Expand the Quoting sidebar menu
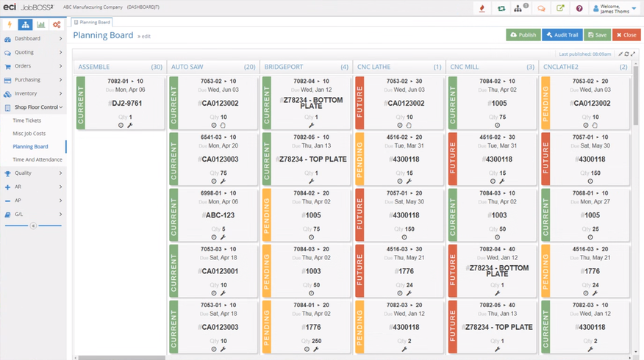This screenshot has width=644, height=360. click(33, 52)
